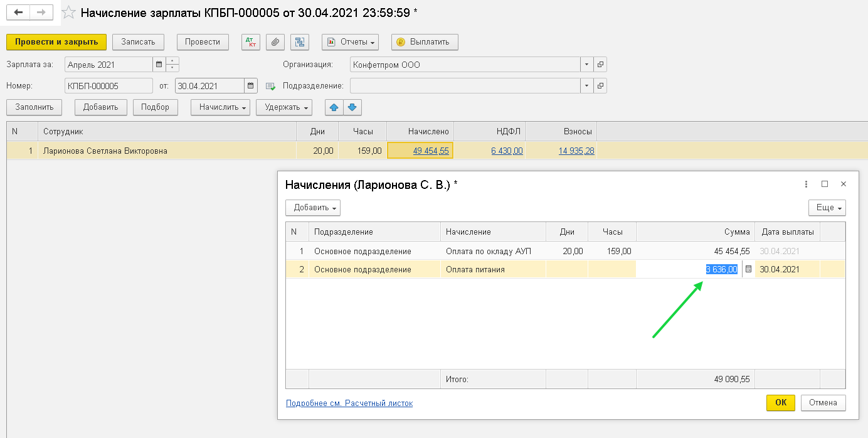868x438 pixels.
Task: Move row down with blue arrow
Action: pyautogui.click(x=352, y=107)
